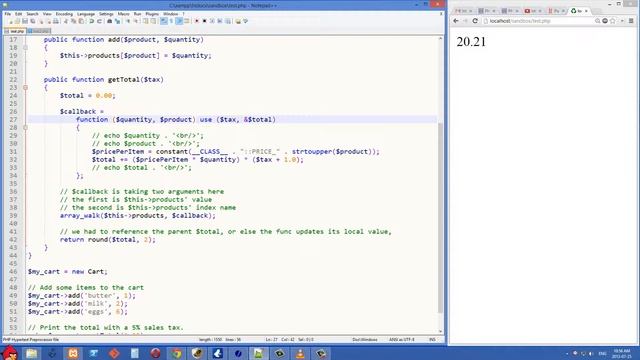Close the active Chrome tab
The height and width of the screenshot is (360, 640).
tap(587, 11)
